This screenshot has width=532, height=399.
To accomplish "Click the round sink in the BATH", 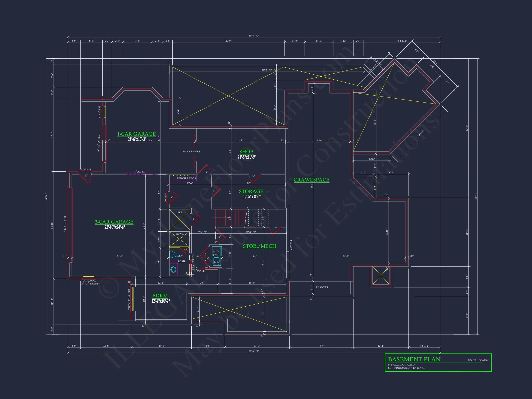I will [173, 270].
